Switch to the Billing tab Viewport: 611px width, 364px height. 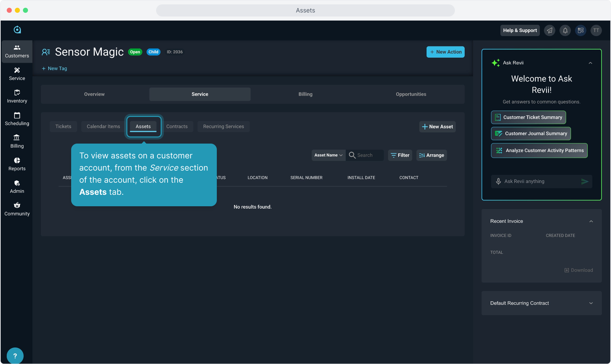coord(305,94)
